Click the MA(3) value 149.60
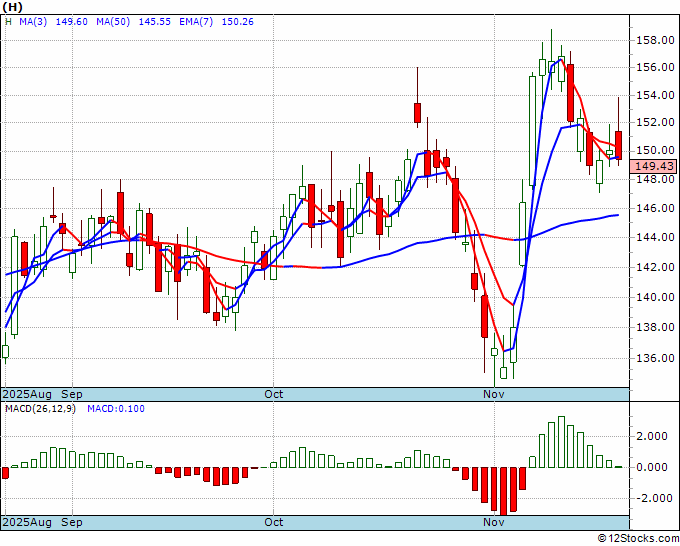 tap(72, 22)
